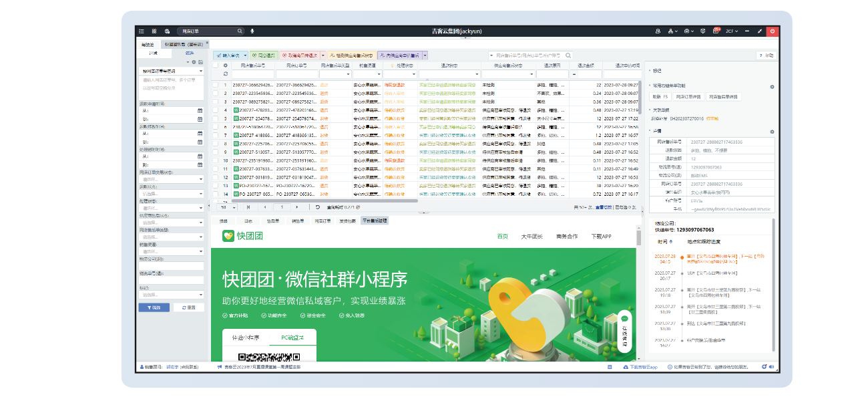The image size is (868, 401).
Task: Switch to the 网店订单 bottom tab
Action: pyautogui.click(x=322, y=221)
